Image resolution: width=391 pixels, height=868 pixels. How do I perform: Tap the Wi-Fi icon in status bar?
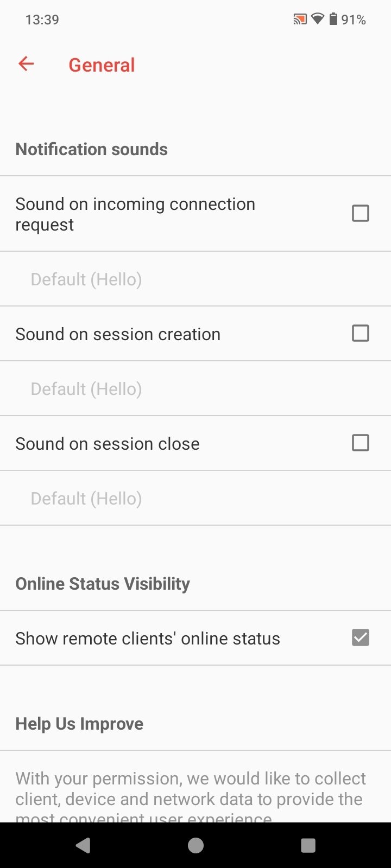[x=318, y=20]
